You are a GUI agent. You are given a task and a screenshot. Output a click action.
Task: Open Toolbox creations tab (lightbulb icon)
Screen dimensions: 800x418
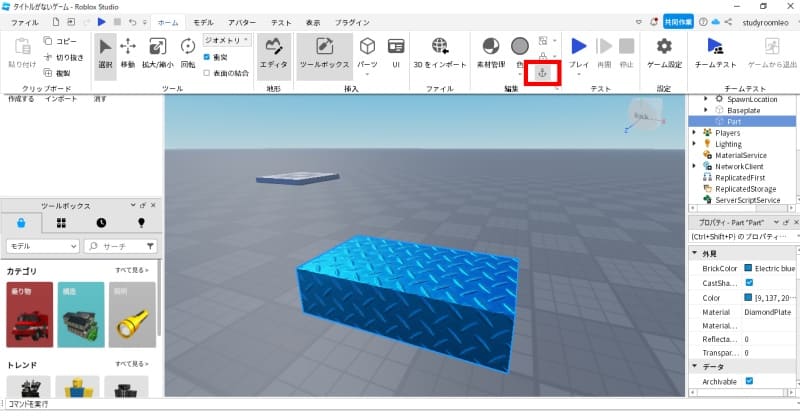click(x=141, y=223)
